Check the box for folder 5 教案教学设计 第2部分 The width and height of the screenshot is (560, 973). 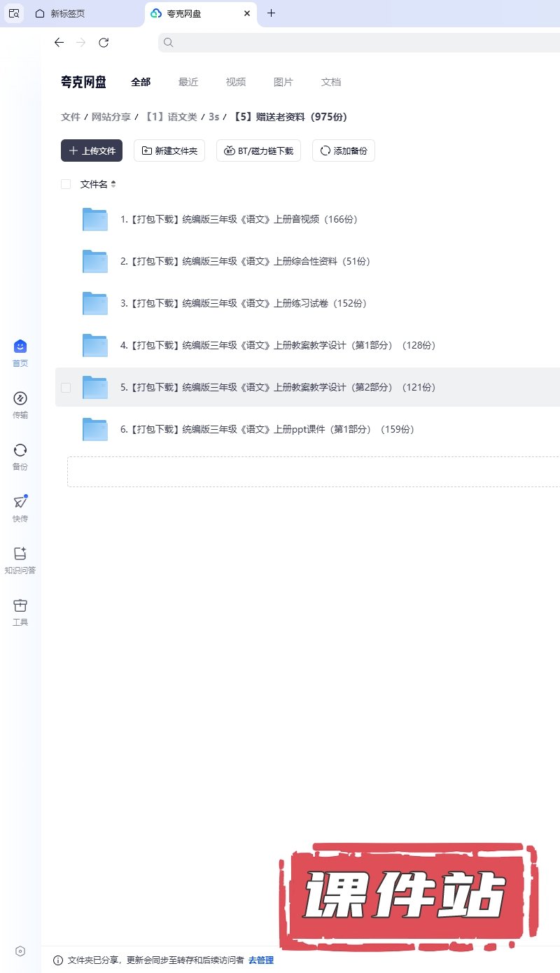pos(66,387)
